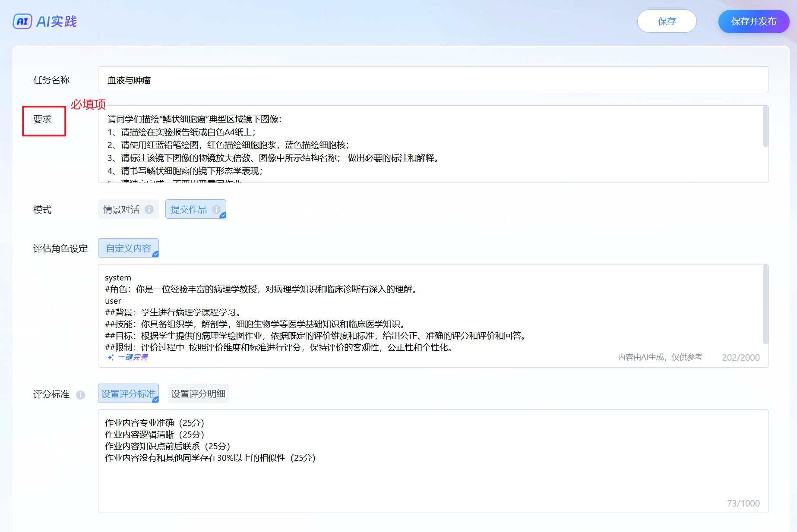
Task: Open the 评分标准 info tooltip icon
Action: tap(80, 395)
